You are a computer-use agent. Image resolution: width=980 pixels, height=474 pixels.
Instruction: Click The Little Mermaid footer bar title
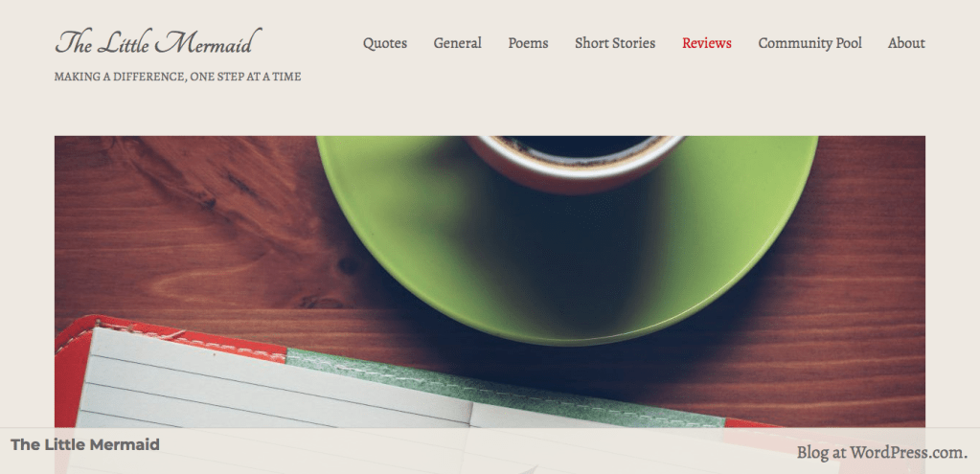pos(85,444)
